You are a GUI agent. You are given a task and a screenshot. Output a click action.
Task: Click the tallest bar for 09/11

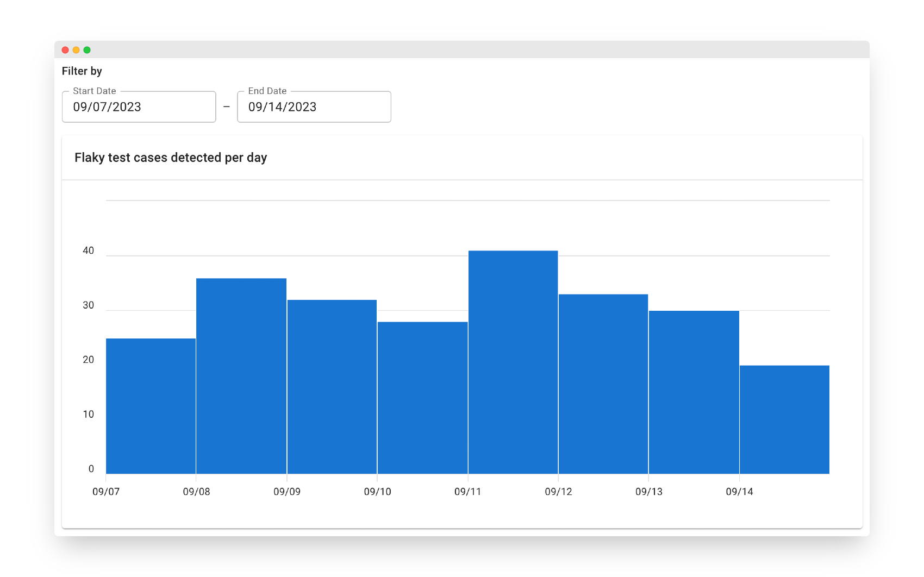pos(513,362)
